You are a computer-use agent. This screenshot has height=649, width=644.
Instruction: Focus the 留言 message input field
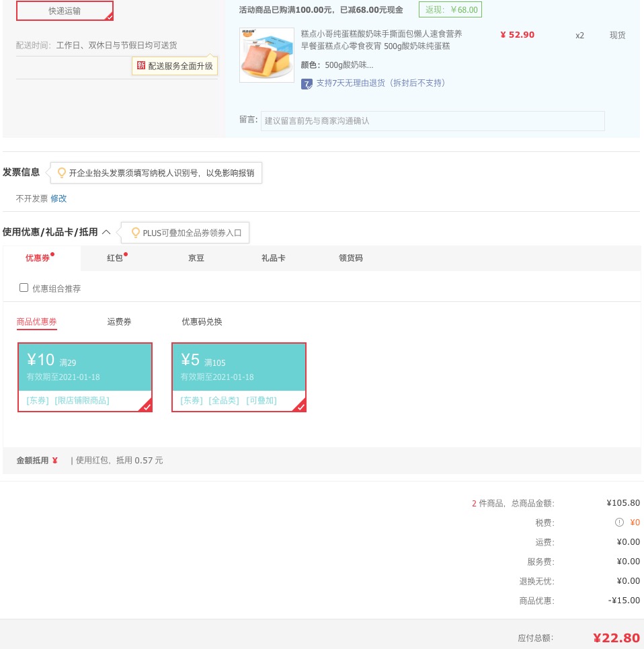pos(433,121)
